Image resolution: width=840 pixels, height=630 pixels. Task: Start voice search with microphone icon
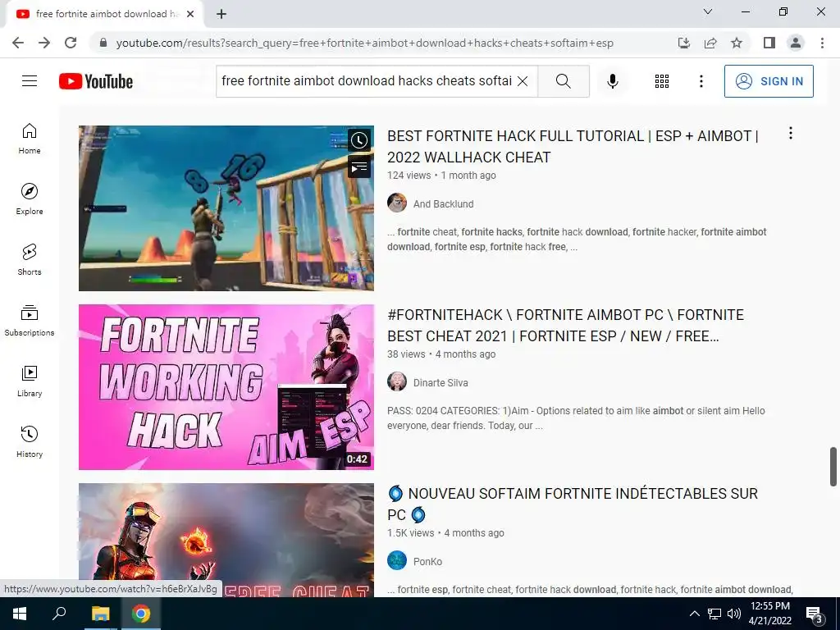[612, 81]
